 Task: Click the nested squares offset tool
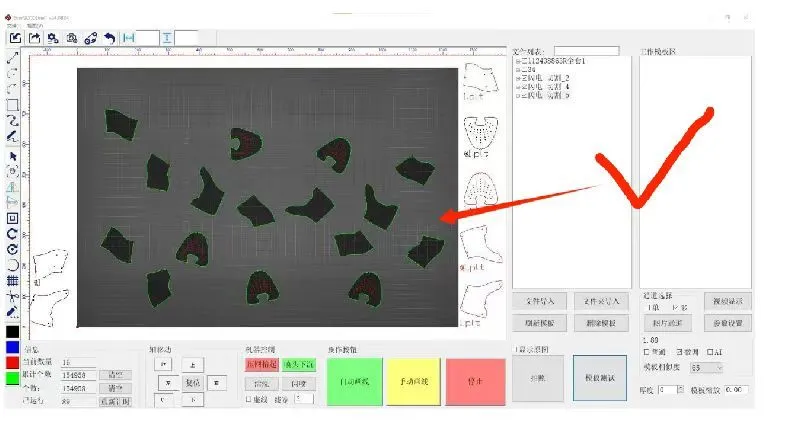pyautogui.click(x=13, y=218)
